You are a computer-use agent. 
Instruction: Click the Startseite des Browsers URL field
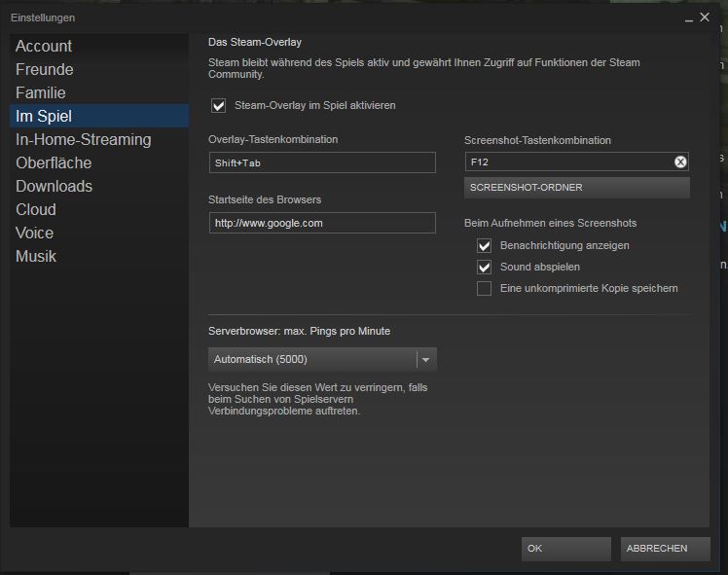[x=322, y=223]
